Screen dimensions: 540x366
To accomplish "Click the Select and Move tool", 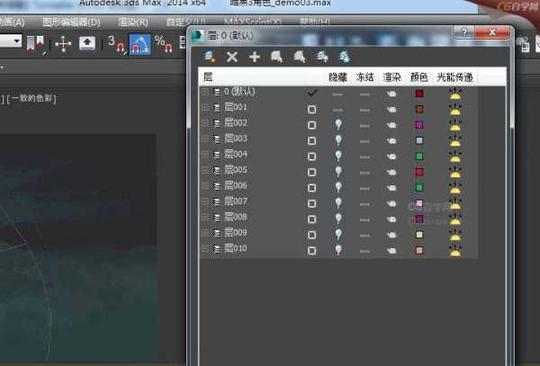I will click(63, 44).
